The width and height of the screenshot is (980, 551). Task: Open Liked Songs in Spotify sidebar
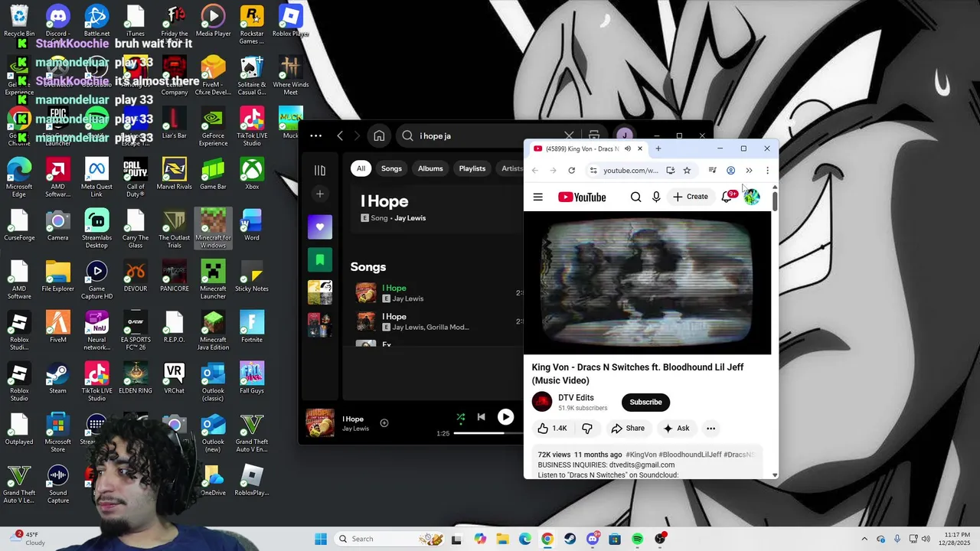click(320, 227)
